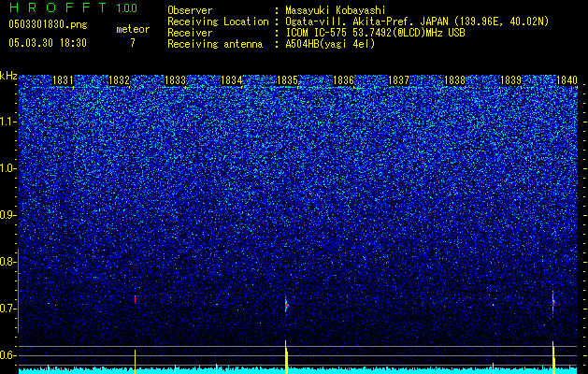
Task: Click the 1831 time marker
Action: pyautogui.click(x=63, y=80)
